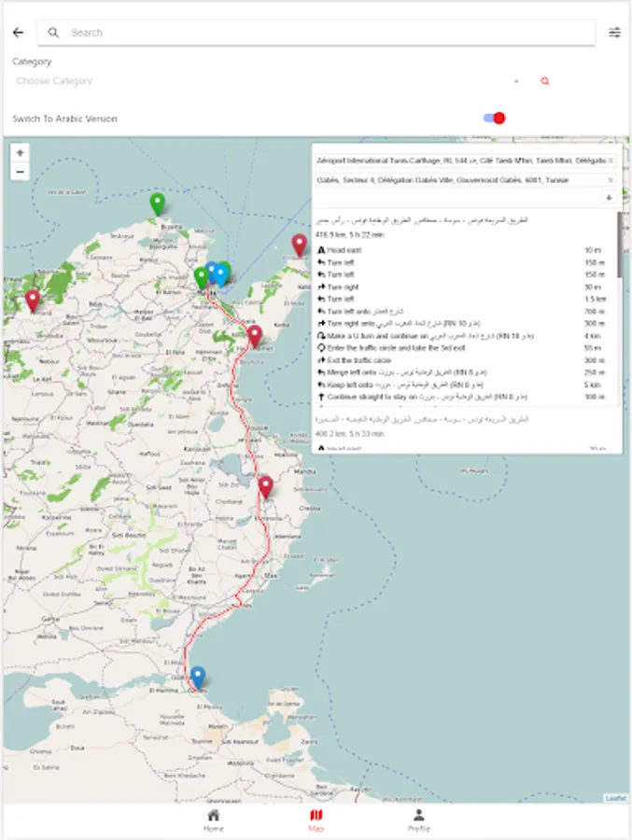The image size is (632, 840).
Task: Click the Head east instruction
Action: [461, 250]
